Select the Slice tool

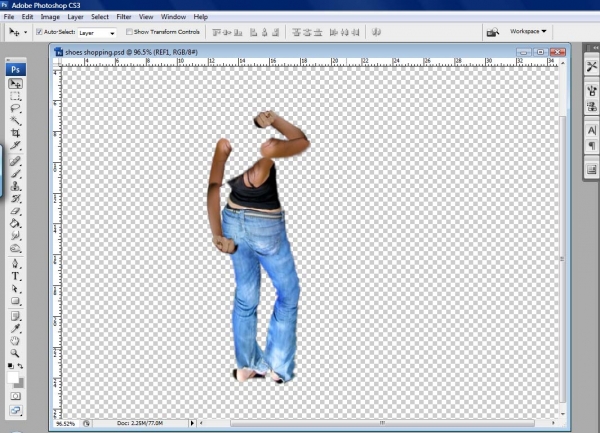[15, 145]
